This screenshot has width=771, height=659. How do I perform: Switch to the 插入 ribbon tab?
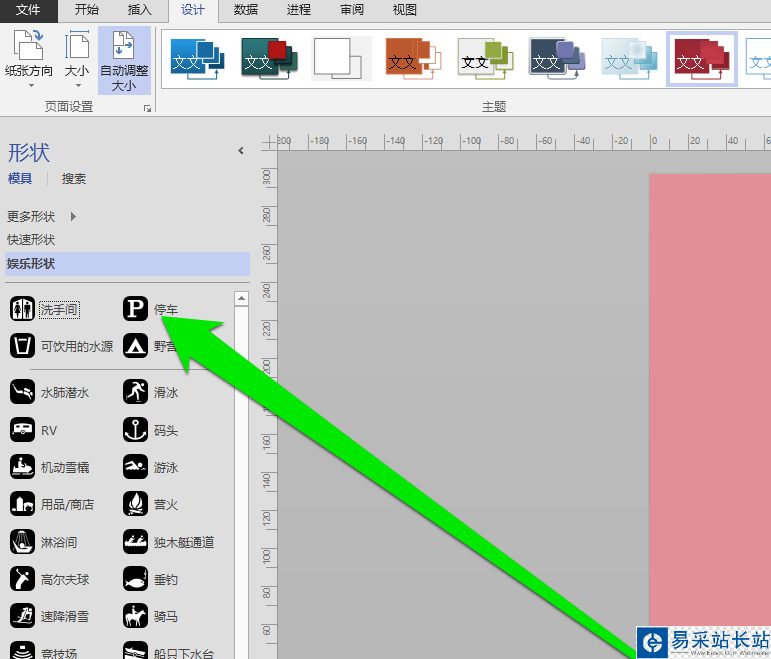[140, 10]
